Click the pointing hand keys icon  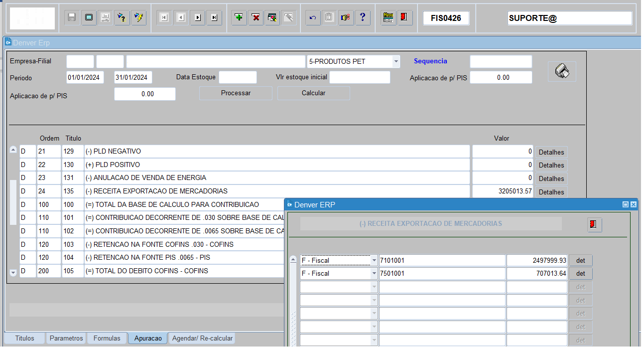[x=345, y=17]
